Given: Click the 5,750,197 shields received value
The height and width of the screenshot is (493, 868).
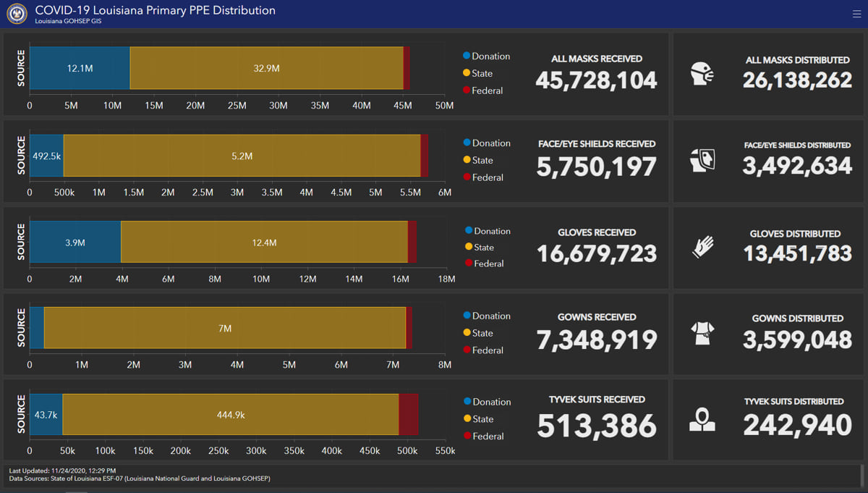Looking at the screenshot, I should tap(596, 167).
